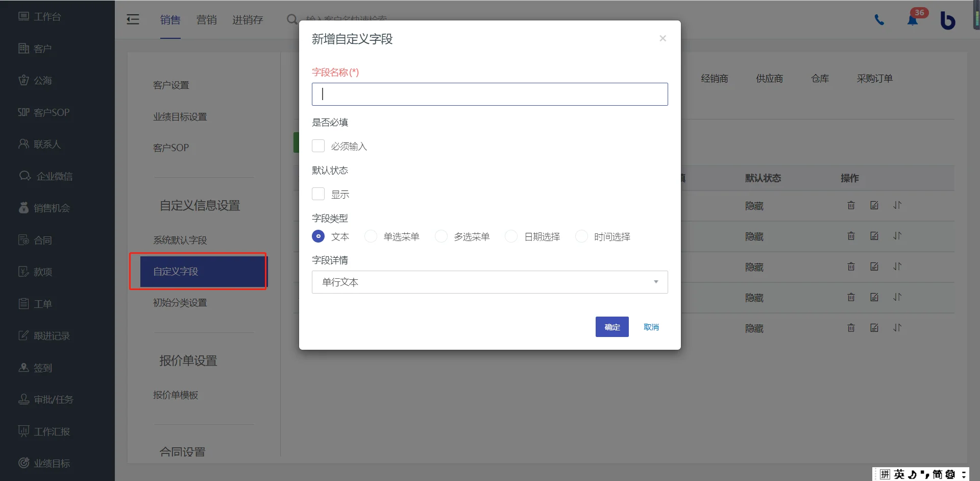Focus the 字段名称 input field
The image size is (980, 481).
tap(489, 94)
